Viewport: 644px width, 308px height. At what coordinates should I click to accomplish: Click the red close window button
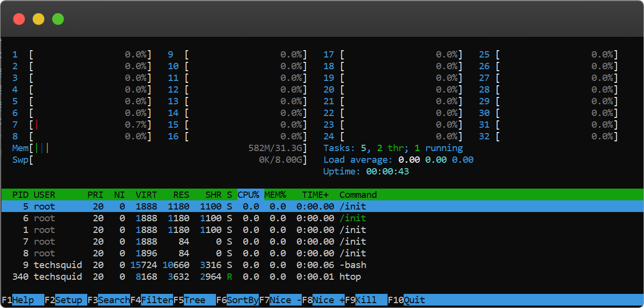[19, 19]
